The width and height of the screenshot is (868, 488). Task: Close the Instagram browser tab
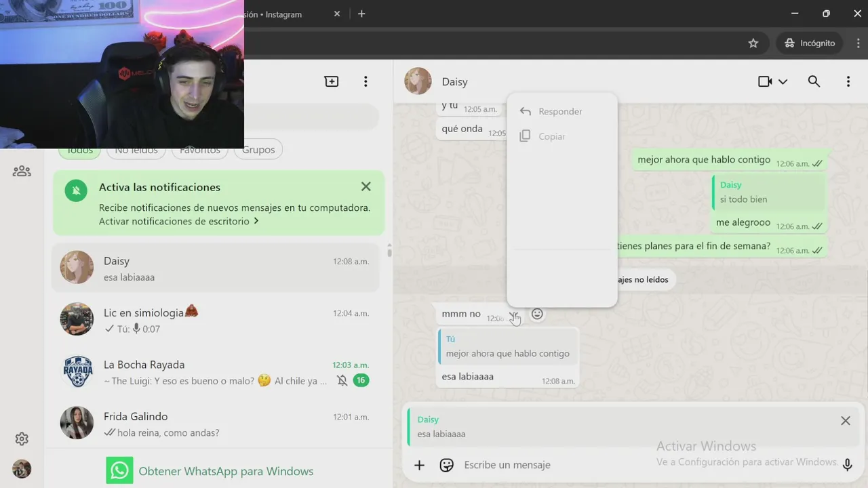point(337,14)
